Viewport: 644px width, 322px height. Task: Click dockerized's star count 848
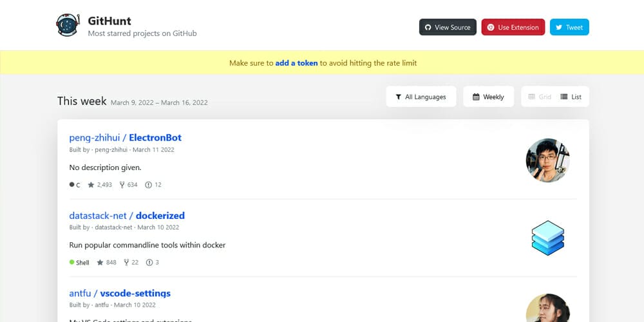click(x=106, y=263)
